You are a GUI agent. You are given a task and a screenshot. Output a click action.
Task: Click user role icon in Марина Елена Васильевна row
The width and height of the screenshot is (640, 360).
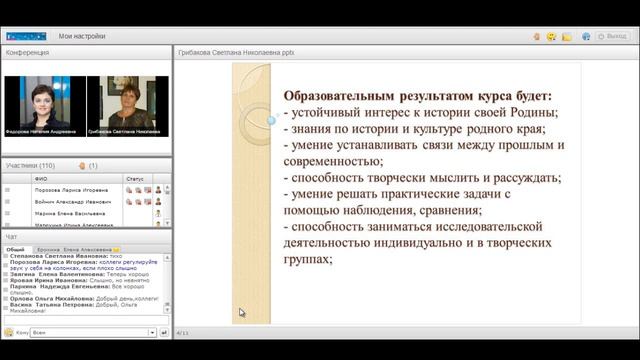click(158, 213)
